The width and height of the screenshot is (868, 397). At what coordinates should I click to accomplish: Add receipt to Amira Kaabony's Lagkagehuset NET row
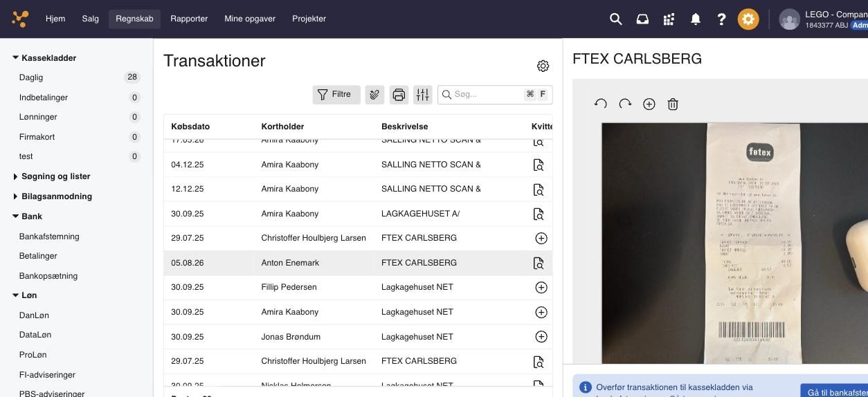(x=541, y=312)
